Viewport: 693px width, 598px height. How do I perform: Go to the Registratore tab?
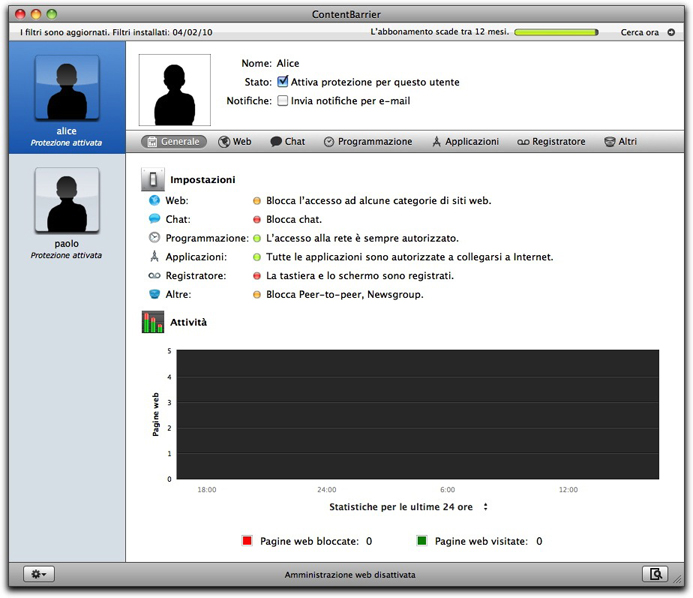pos(551,141)
